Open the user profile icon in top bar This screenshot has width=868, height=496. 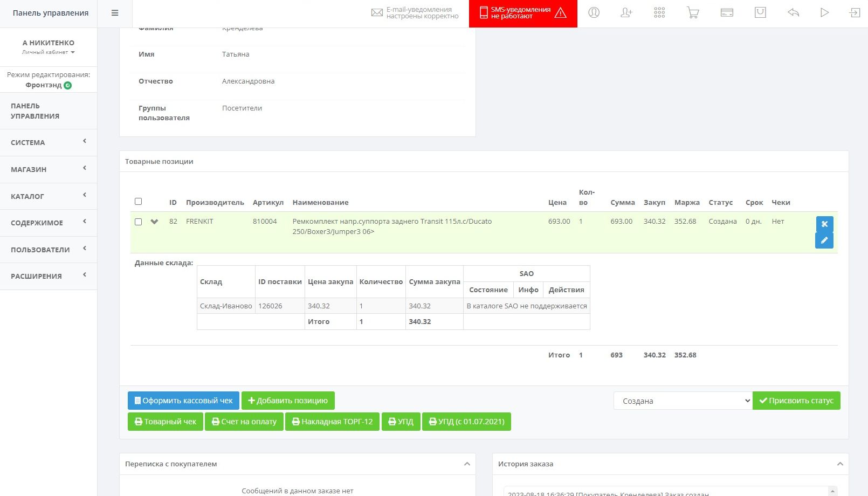594,13
